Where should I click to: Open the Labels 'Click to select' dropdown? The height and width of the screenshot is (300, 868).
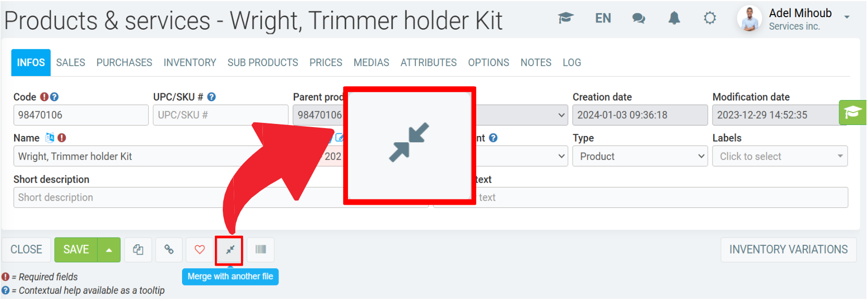coord(780,156)
